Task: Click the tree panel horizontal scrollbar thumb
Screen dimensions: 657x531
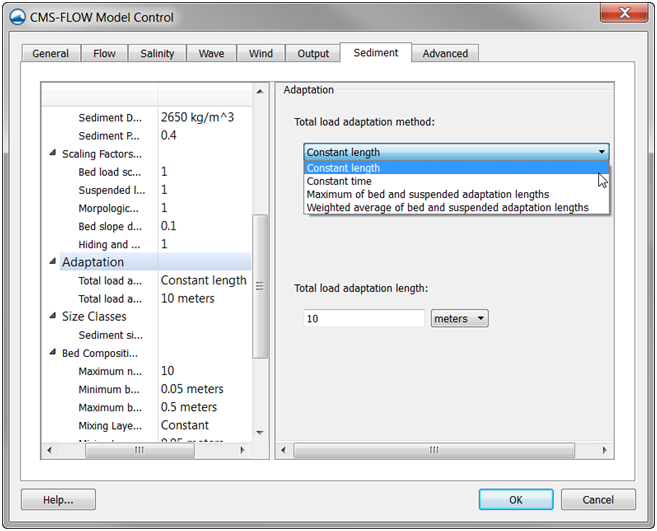Action: [140, 450]
